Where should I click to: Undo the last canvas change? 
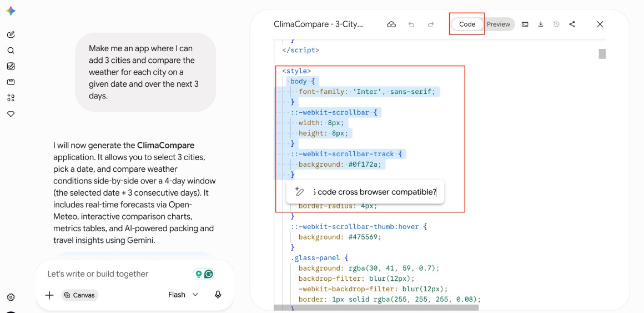pos(411,24)
